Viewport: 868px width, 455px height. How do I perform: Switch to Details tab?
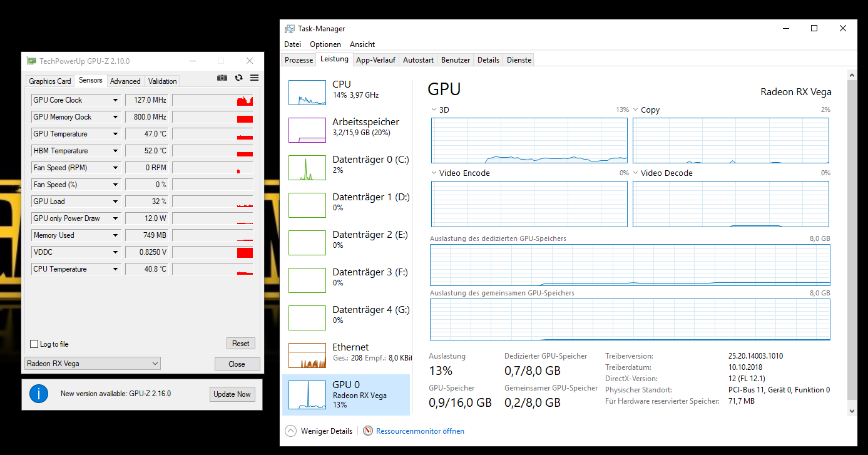[x=488, y=60]
